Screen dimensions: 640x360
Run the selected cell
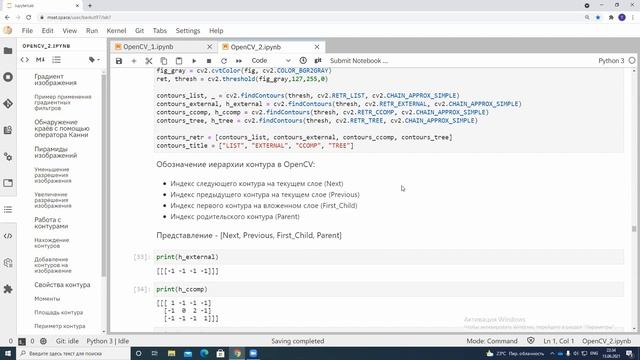(194, 61)
